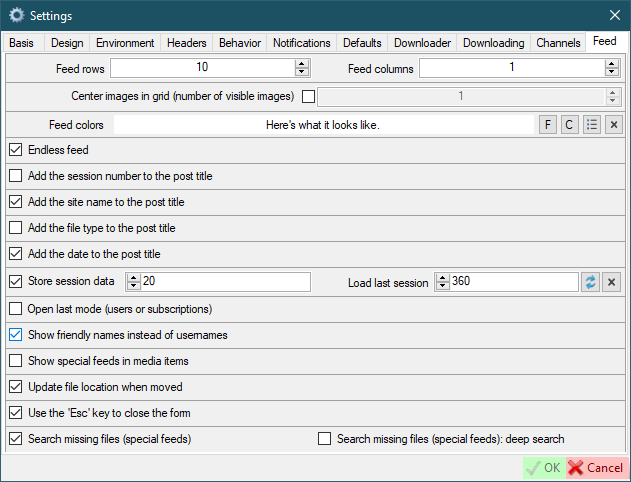631x482 pixels.
Task: Clear the feed colors with the X button
Action: [x=613, y=125]
